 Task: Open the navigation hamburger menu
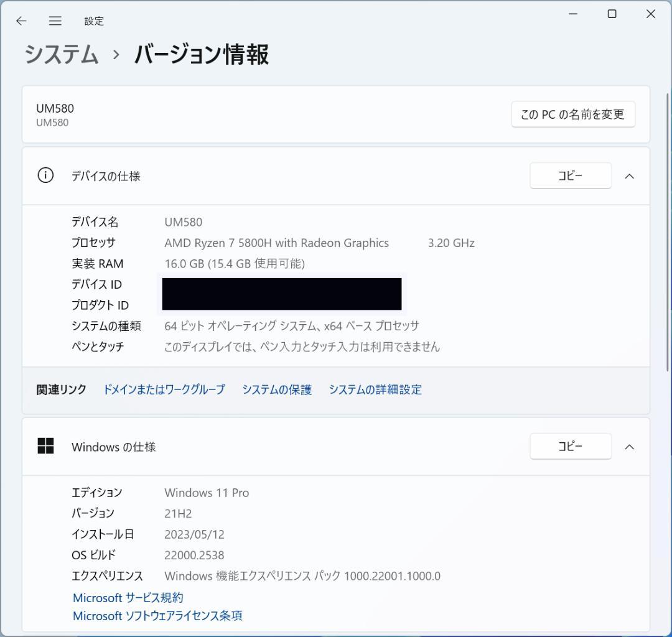[55, 21]
